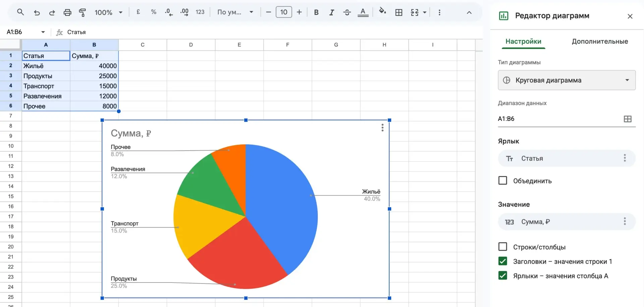Open the font family dropdown
This screenshot has width=644, height=307.
tap(235, 12)
